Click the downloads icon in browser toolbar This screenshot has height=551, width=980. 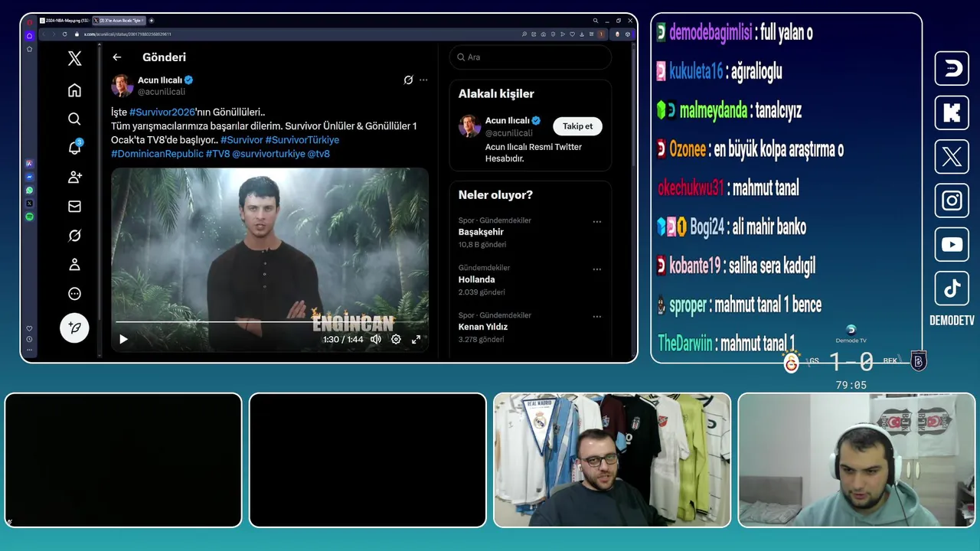[580, 34]
